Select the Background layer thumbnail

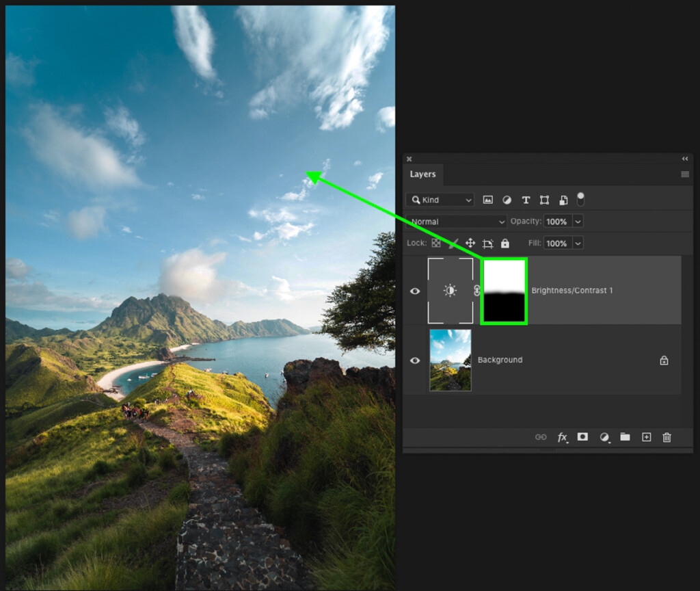click(x=450, y=360)
